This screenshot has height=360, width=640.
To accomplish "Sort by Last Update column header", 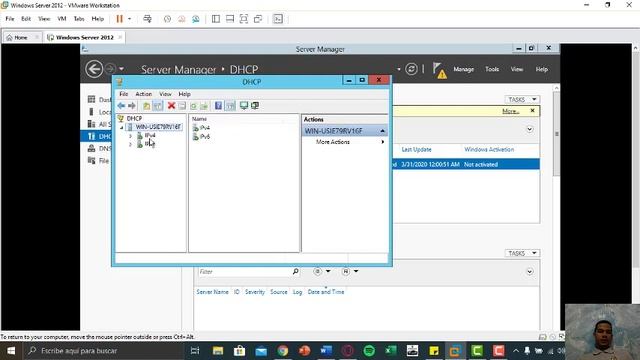I will [416, 150].
